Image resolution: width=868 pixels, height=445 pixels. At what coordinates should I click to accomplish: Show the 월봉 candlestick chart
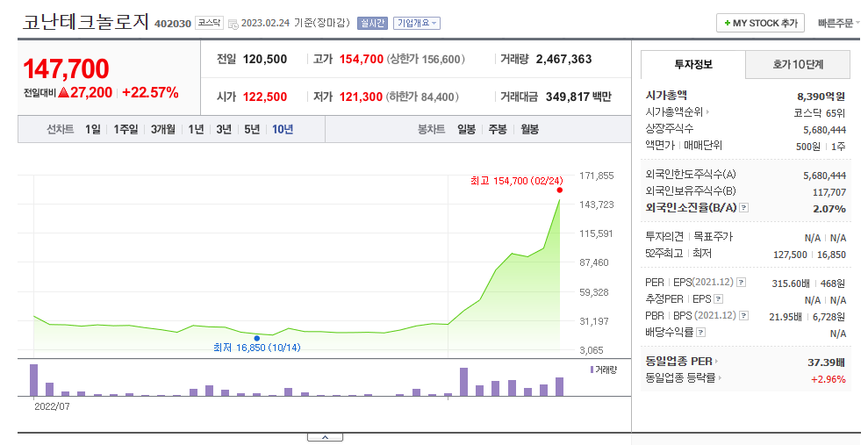(529, 130)
